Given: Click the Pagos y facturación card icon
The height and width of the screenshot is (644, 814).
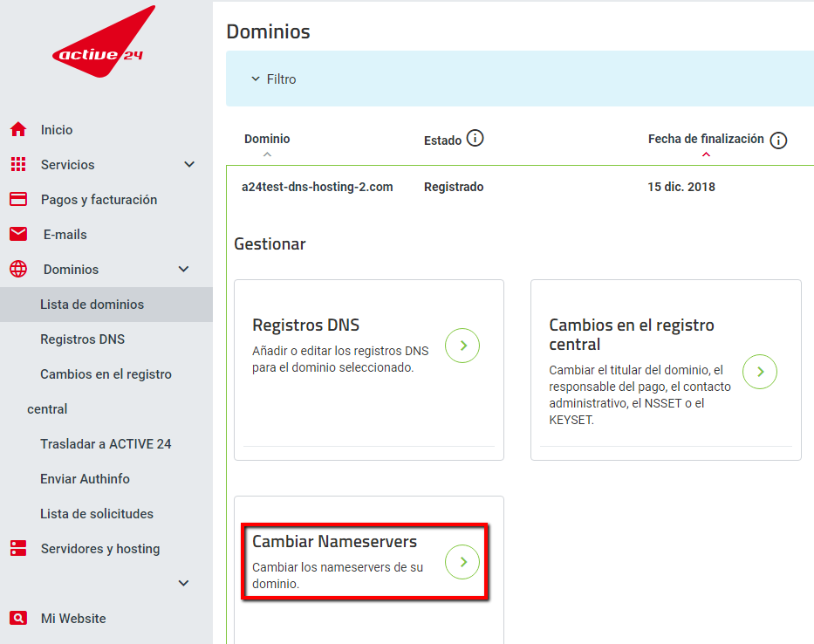Looking at the screenshot, I should (x=18, y=199).
